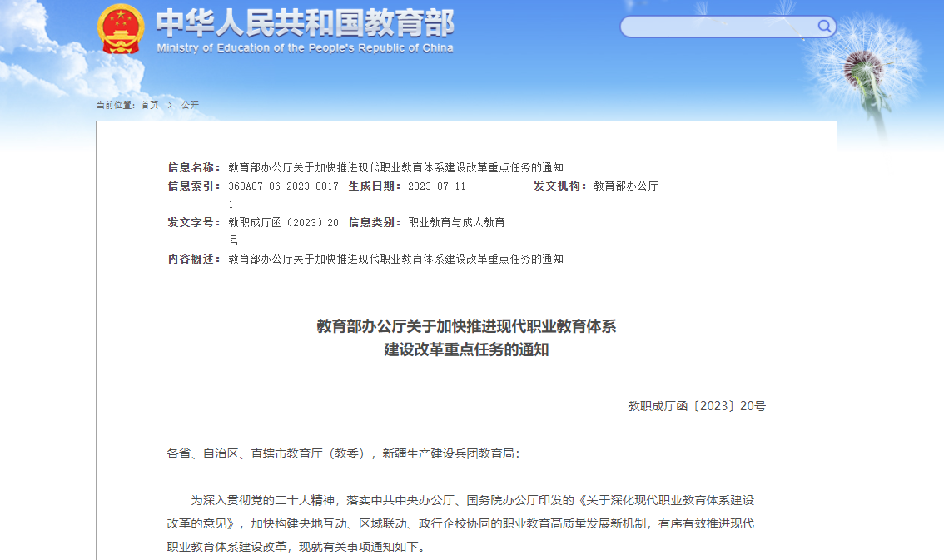Click the 中华人民共和国教育部 site title
Image resolution: width=944 pixels, height=560 pixels.
click(x=305, y=22)
